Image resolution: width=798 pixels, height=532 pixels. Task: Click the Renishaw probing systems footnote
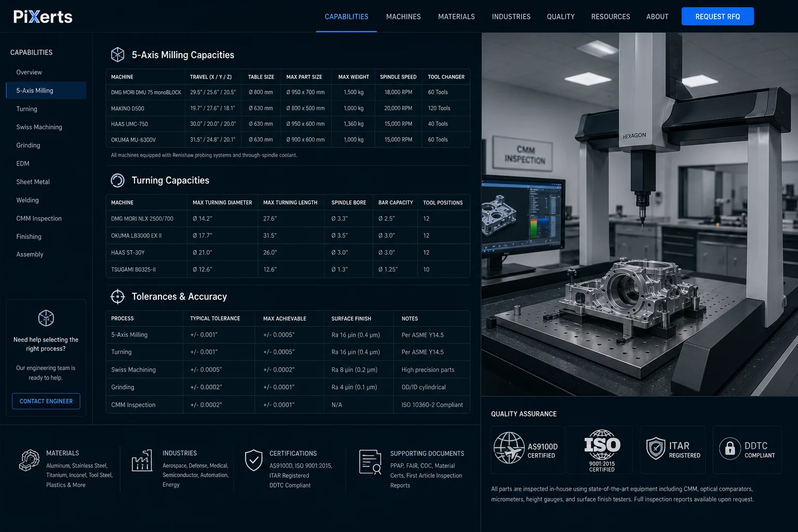(204, 155)
